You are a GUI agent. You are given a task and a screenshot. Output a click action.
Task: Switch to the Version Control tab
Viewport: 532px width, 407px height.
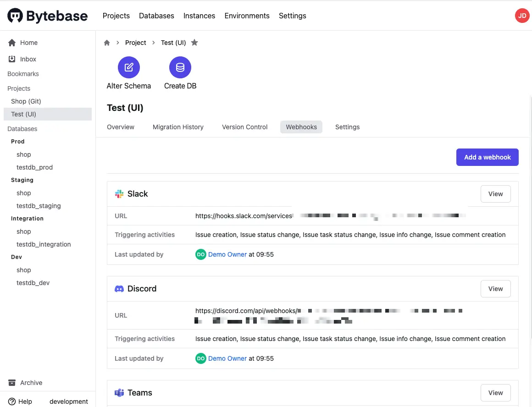click(244, 127)
